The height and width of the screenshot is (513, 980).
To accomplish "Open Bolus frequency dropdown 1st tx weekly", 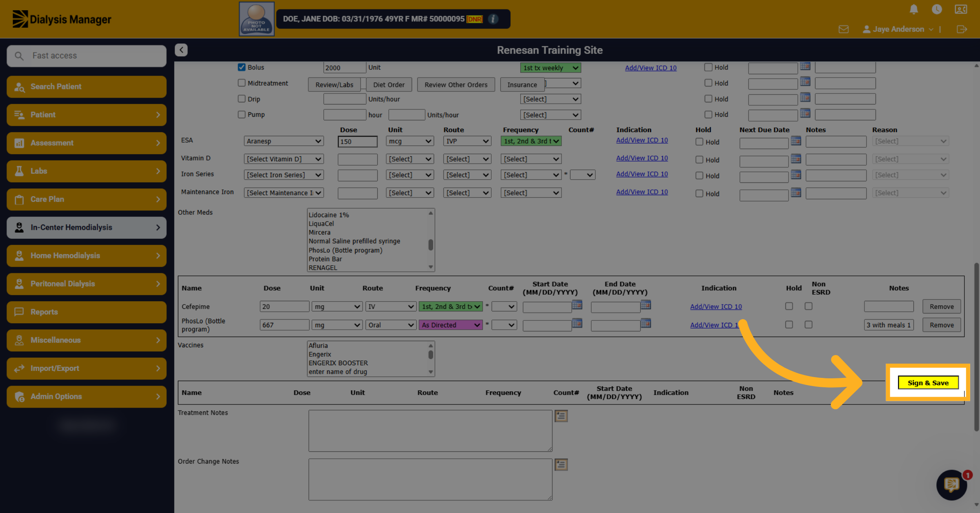I will 550,68.
